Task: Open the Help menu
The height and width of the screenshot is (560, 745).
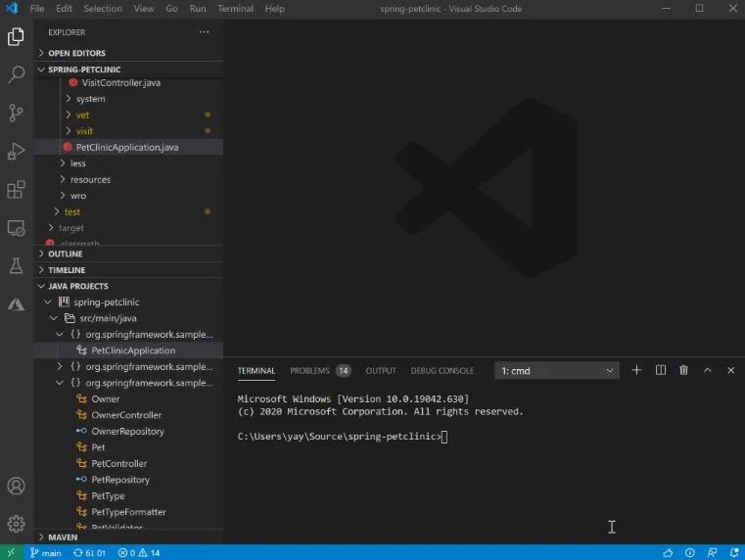Action: [x=275, y=9]
